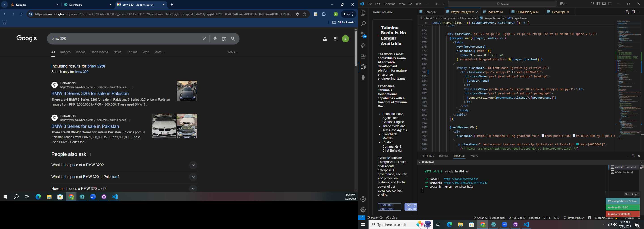Image resolution: width=644 pixels, height=229 pixels.
Task: Maximize the terminal panel size
Action: [633, 156]
